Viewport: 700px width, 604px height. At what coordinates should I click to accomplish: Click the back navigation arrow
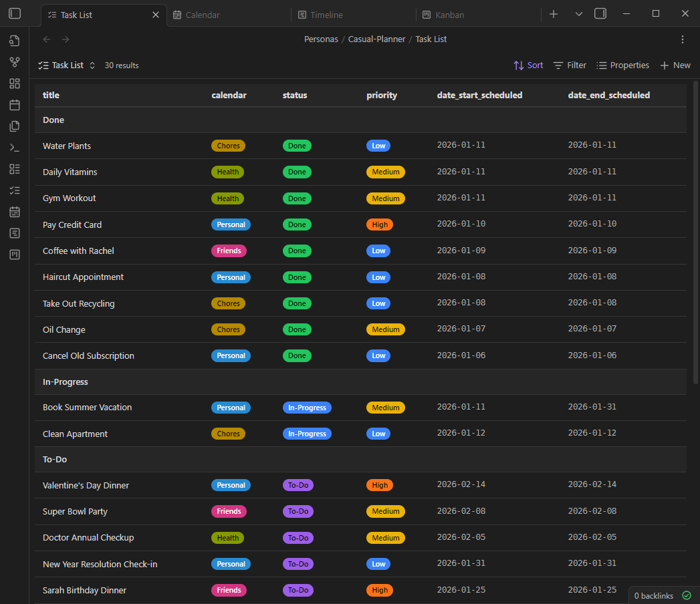click(46, 39)
